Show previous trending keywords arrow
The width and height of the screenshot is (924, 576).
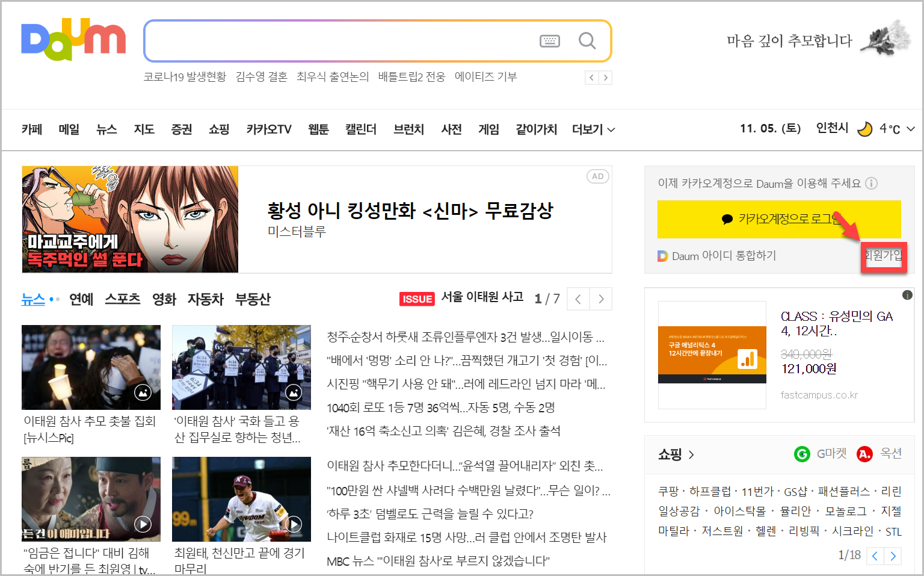pyautogui.click(x=592, y=78)
